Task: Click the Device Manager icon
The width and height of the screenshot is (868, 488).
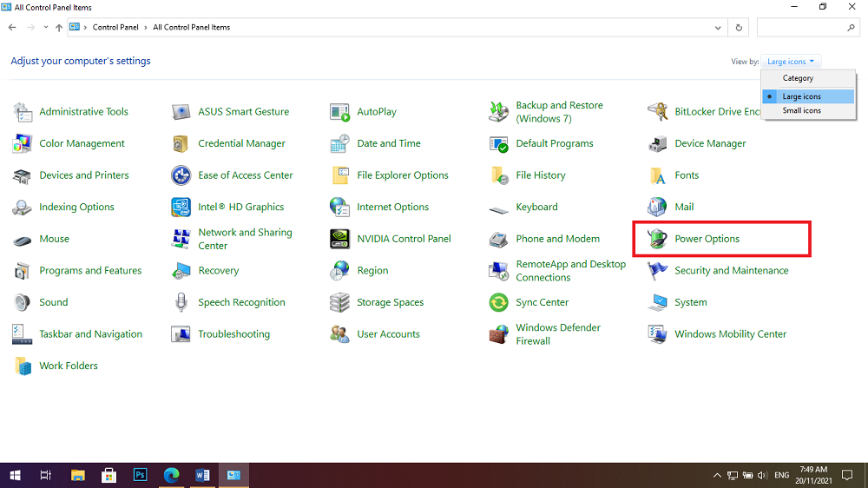Action: [657, 143]
